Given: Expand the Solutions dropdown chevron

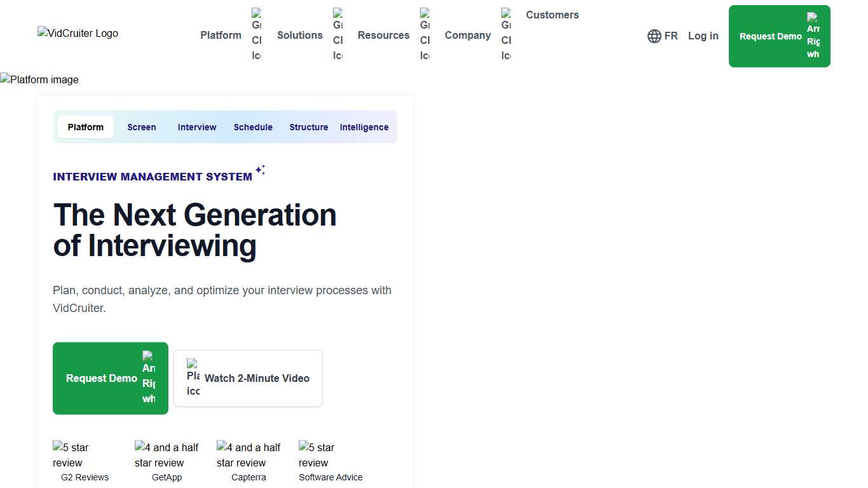Looking at the screenshot, I should pos(338,35).
